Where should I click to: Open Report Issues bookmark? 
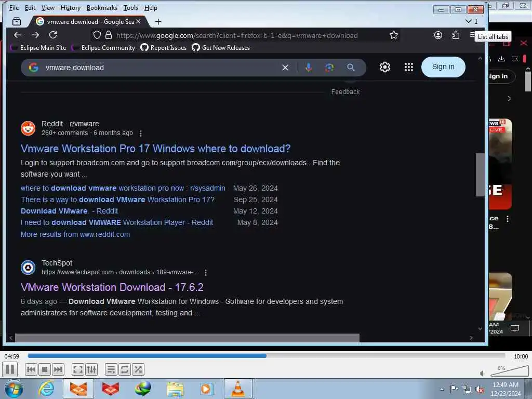164,47
